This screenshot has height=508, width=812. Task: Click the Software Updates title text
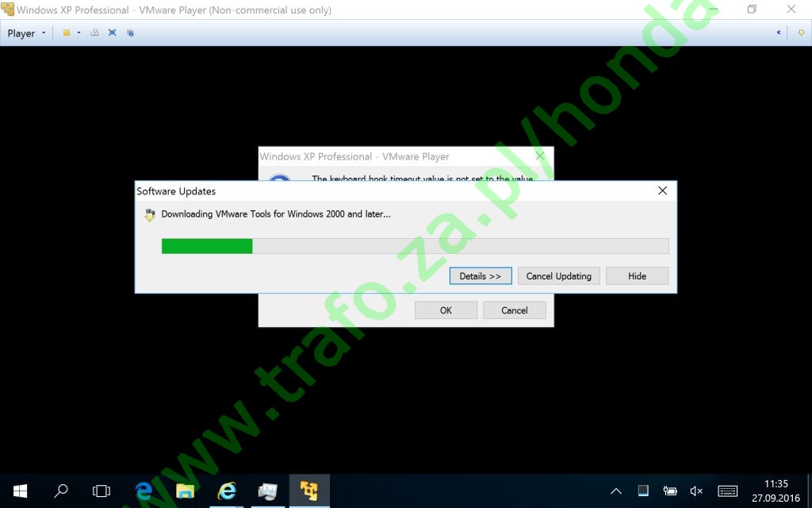[176, 191]
